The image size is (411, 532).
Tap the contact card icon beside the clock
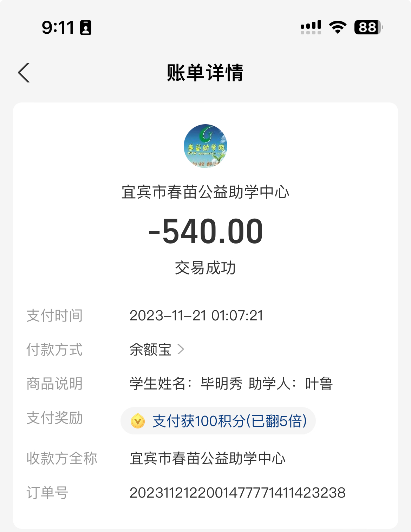point(86,27)
